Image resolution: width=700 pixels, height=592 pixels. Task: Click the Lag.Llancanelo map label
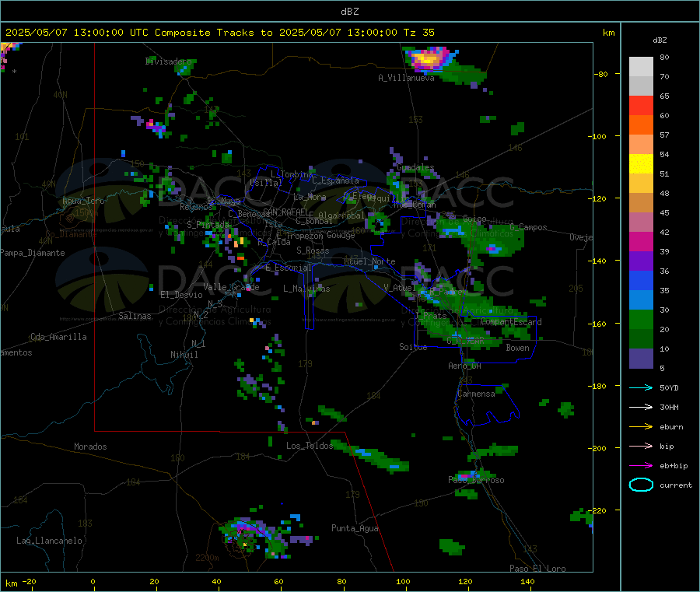(x=49, y=541)
